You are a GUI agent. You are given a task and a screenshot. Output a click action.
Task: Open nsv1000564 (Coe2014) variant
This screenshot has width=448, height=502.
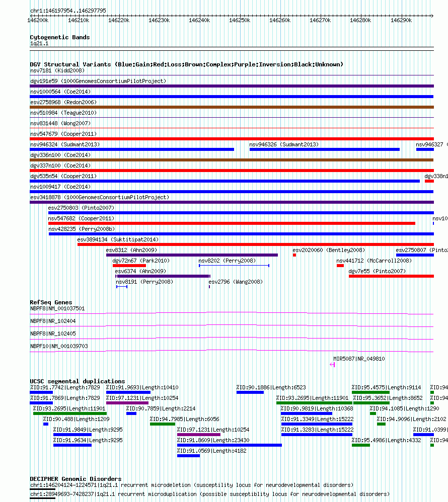pos(60,92)
